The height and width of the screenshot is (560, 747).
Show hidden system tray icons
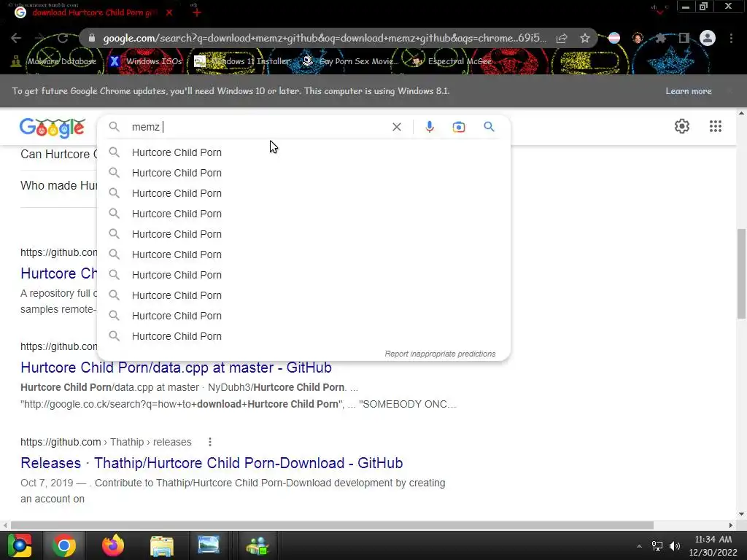coord(639,546)
